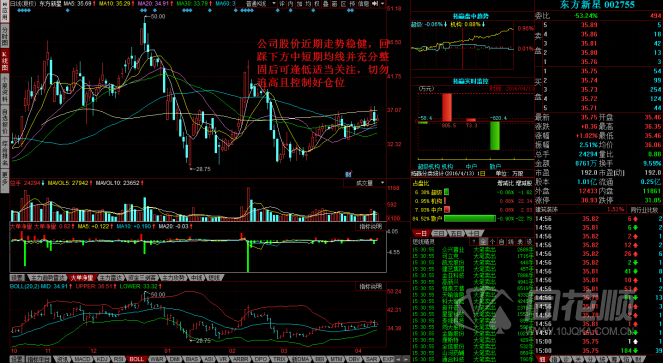Toggle the 全 filter in 短线精灵 panel
The width and height of the screenshot is (664, 363).
pyautogui.click(x=483, y=241)
